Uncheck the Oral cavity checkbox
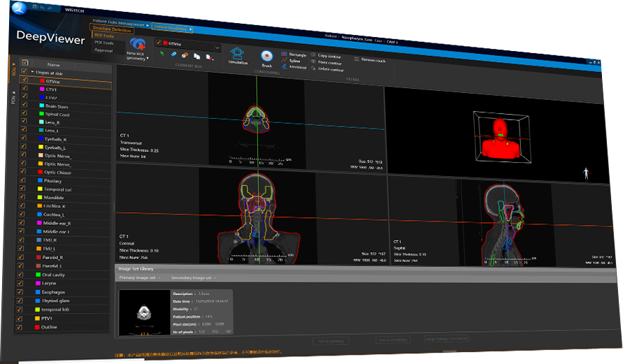The height and width of the screenshot is (364, 623). (x=20, y=274)
